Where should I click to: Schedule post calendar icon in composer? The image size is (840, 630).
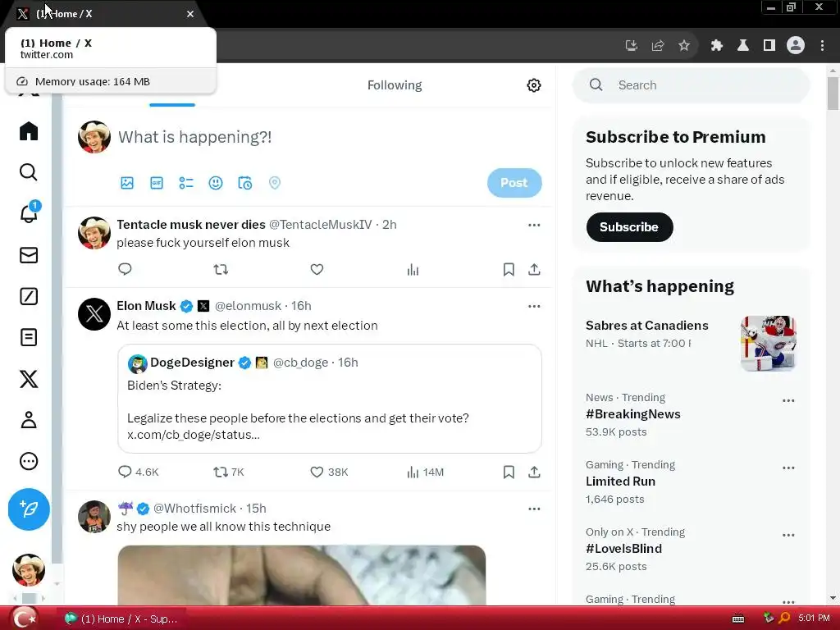(244, 183)
